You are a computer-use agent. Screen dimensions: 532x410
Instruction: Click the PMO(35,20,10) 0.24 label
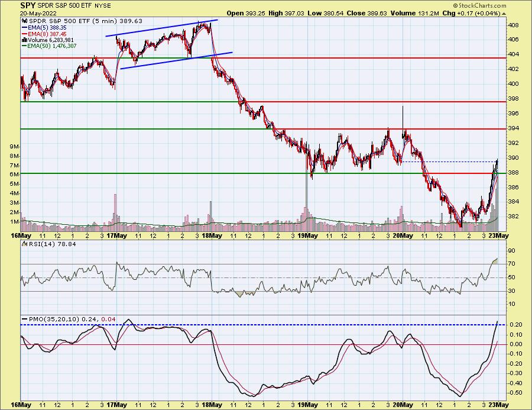coord(63,319)
